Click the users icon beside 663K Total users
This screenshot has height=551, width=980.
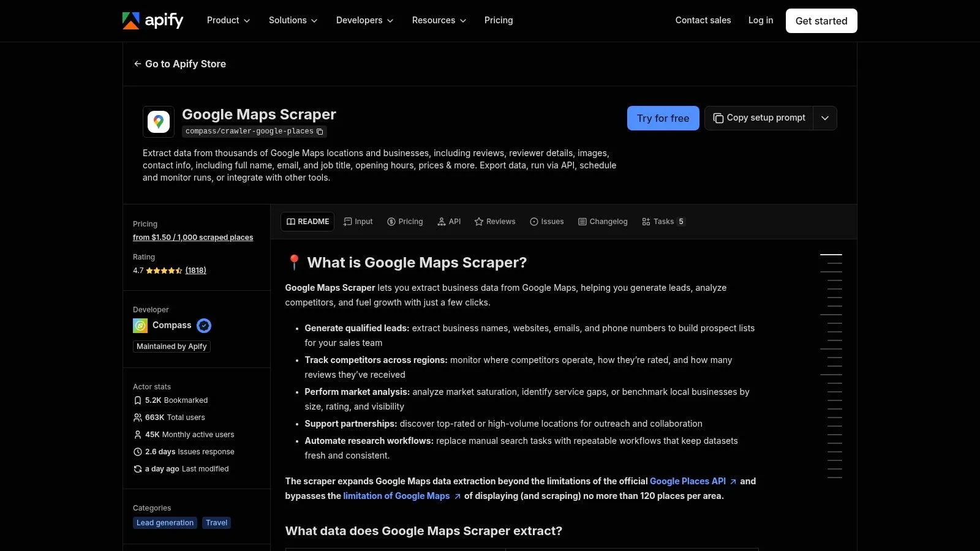(138, 418)
